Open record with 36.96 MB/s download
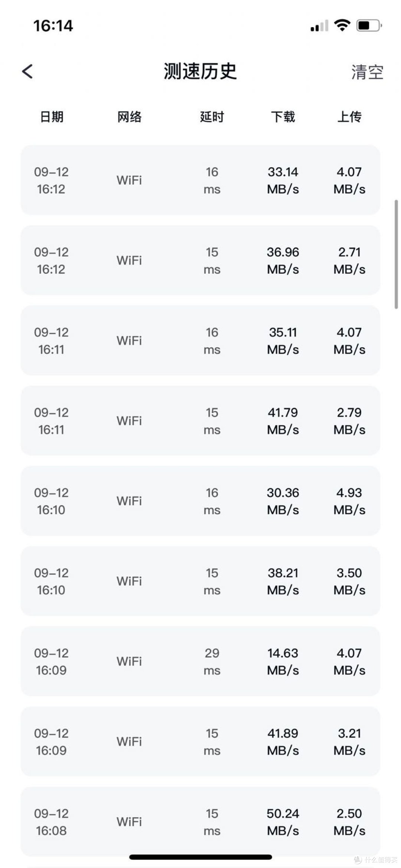The width and height of the screenshot is (401, 868). [x=200, y=260]
